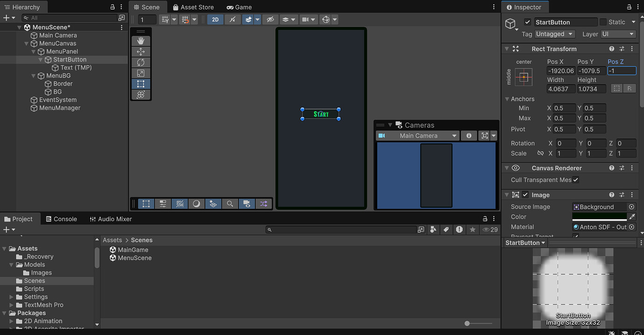The image size is (644, 335).
Task: Open the MainGame scene asset
Action: click(133, 250)
